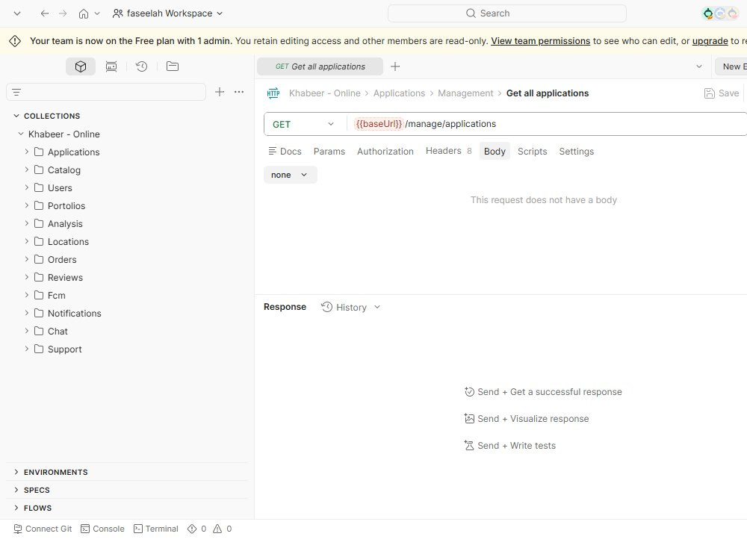Click the HTTP request type icon
The image size is (747, 560).
(273, 93)
